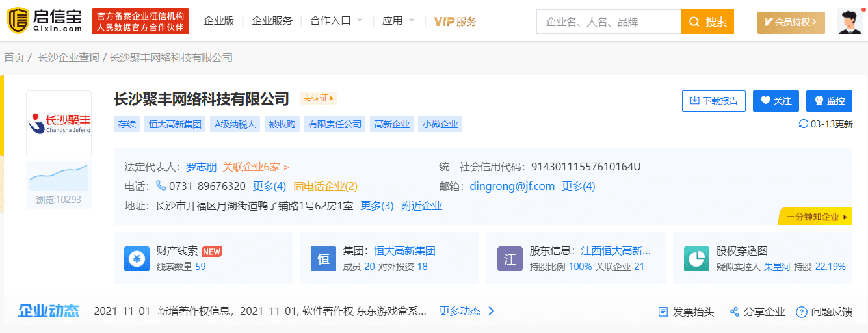Click the 监控 button
This screenshot has height=333, width=868.
coord(829,101)
